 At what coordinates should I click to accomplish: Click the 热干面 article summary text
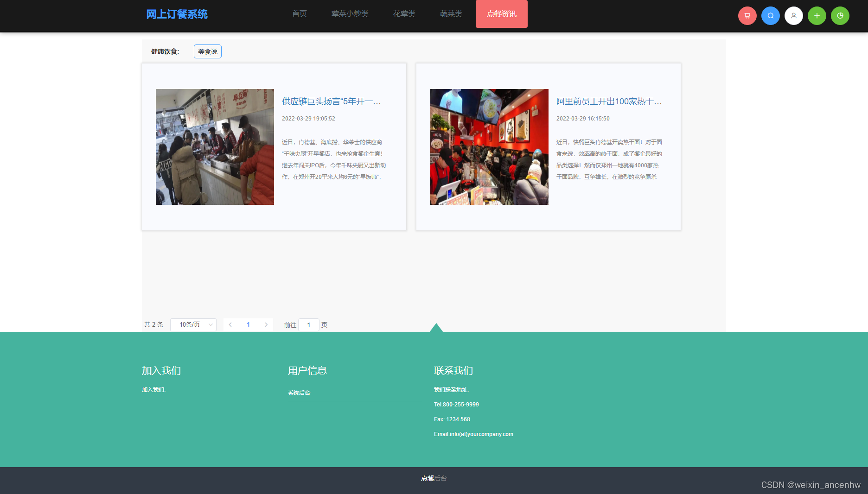pos(609,159)
